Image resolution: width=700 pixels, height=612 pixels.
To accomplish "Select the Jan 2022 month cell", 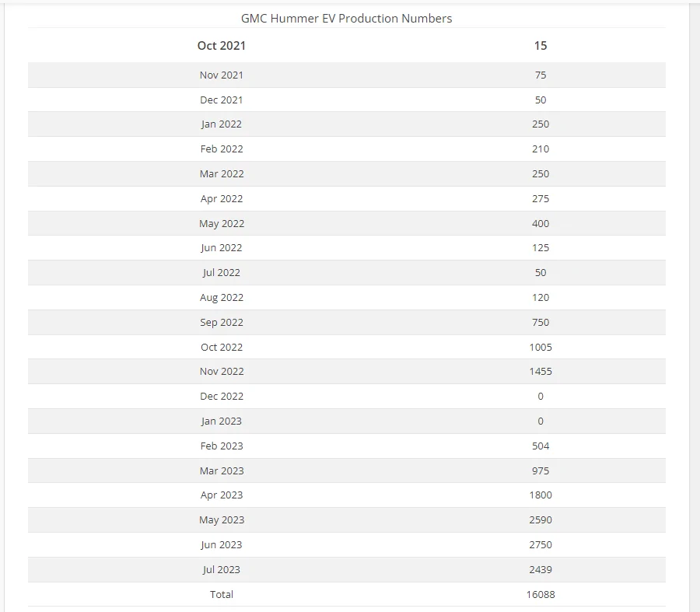I will tap(222, 124).
